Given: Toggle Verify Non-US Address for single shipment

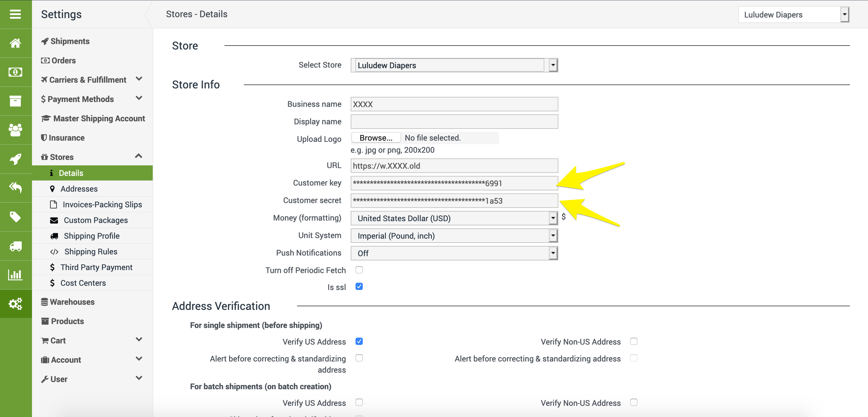Looking at the screenshot, I should 633,341.
